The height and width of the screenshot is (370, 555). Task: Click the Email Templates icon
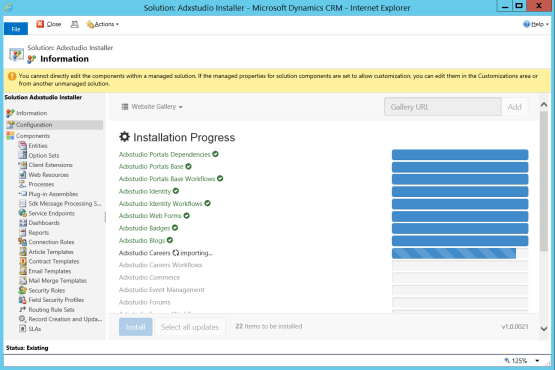23,271
